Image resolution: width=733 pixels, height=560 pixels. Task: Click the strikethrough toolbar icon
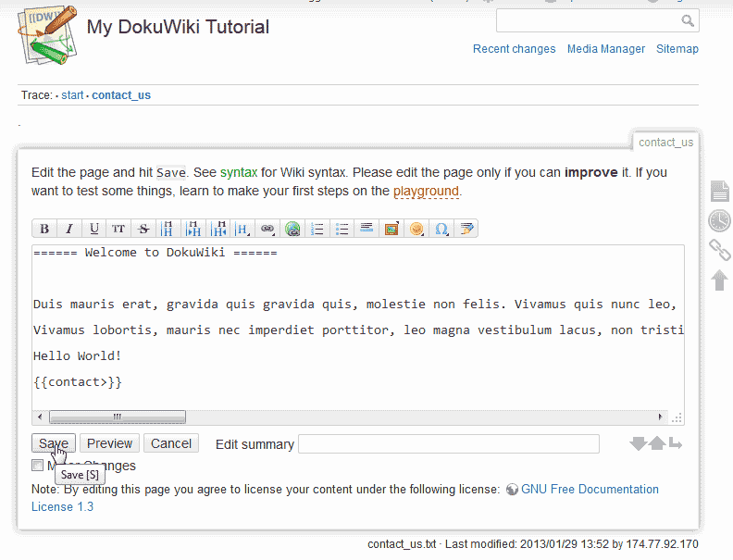(x=143, y=229)
